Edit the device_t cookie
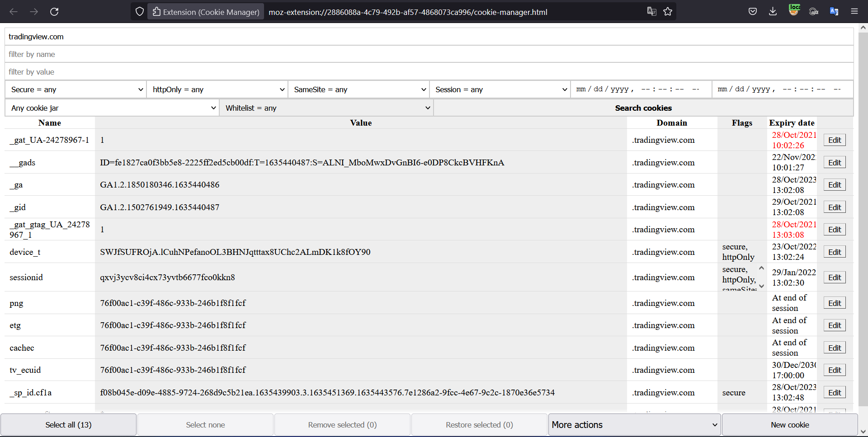Screen dimensions: 868x437 tap(835, 252)
